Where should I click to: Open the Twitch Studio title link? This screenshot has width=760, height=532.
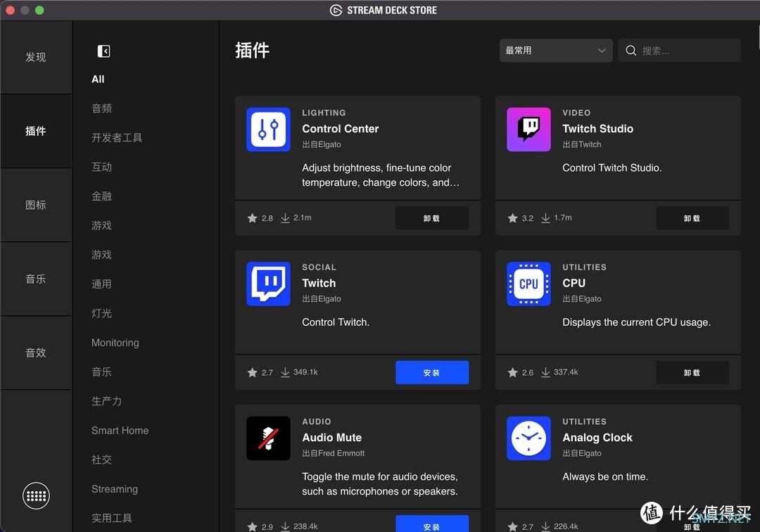click(597, 128)
